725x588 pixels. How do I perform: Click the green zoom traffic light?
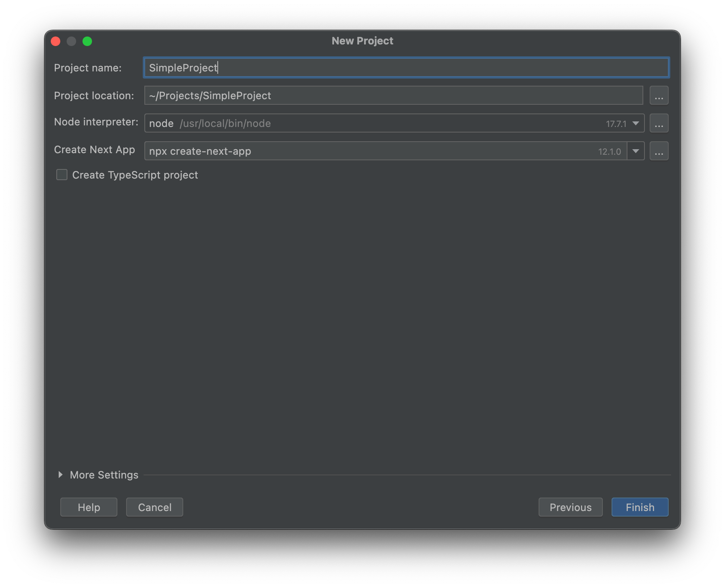[88, 41]
